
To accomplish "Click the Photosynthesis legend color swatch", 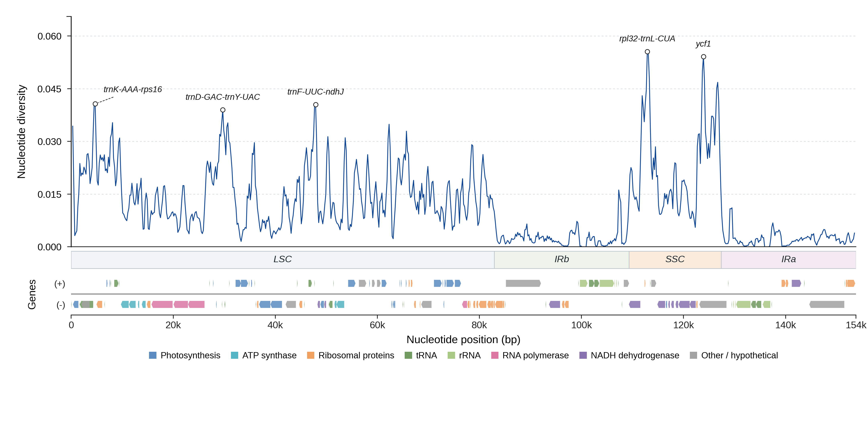I will pyautogui.click(x=153, y=355).
